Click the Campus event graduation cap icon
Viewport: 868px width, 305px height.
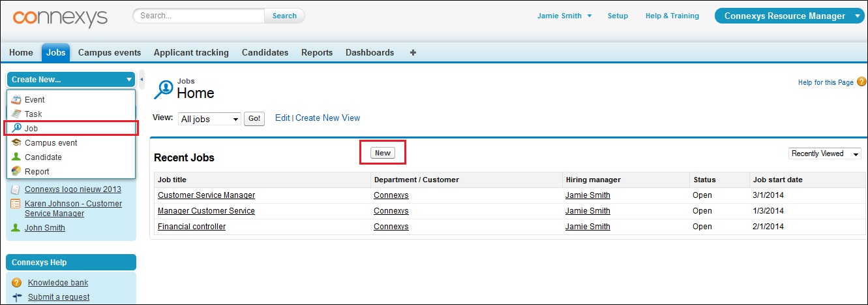(x=17, y=143)
